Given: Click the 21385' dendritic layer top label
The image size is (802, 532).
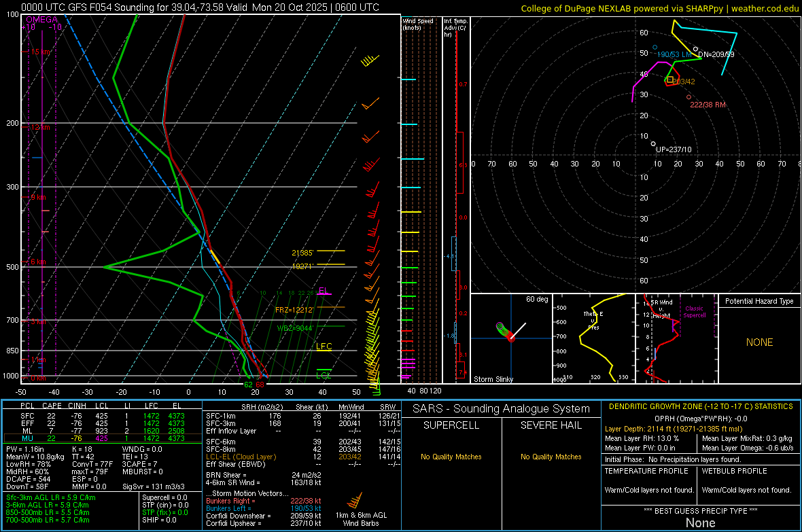Looking at the screenshot, I should point(302,253).
